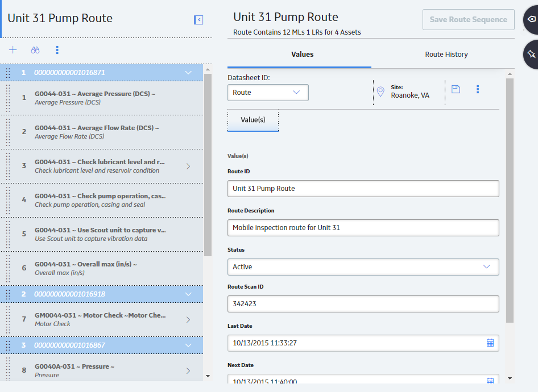Expand Check lubricant level checkpoint arrow
The image size is (538, 392).
(188, 166)
